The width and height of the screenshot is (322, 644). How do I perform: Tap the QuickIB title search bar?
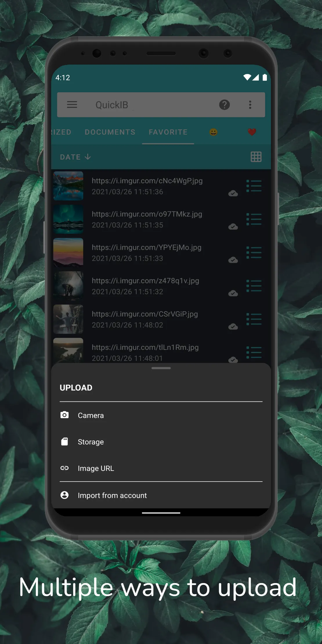pyautogui.click(x=161, y=105)
